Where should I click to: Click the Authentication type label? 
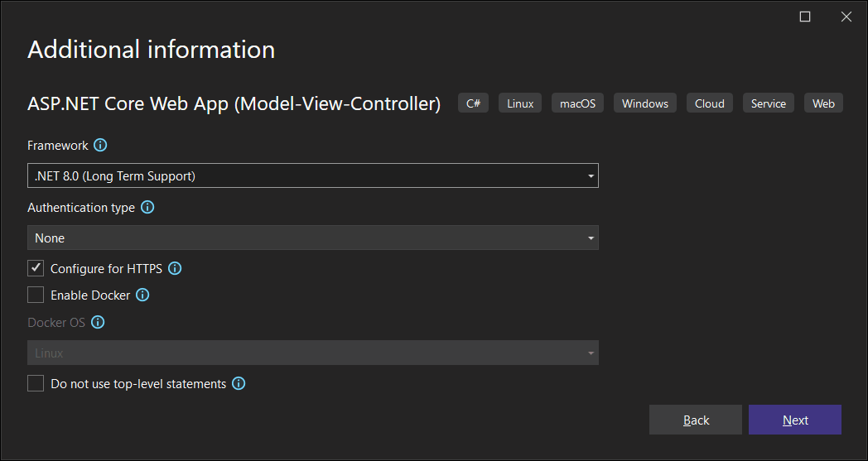(x=81, y=208)
